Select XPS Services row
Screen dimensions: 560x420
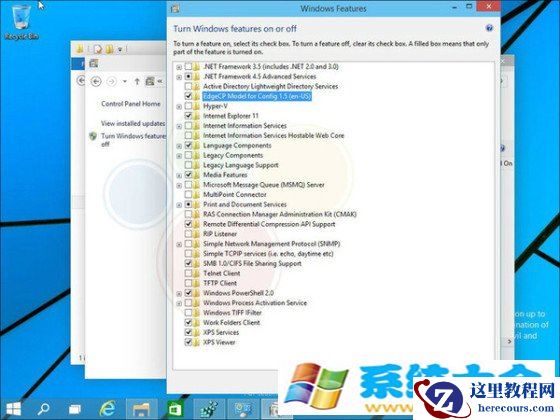[x=221, y=332]
